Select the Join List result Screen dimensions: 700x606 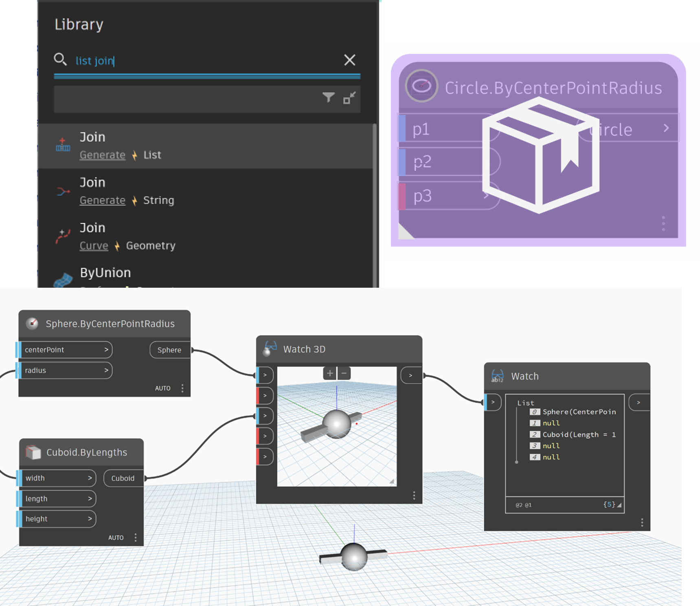point(206,146)
